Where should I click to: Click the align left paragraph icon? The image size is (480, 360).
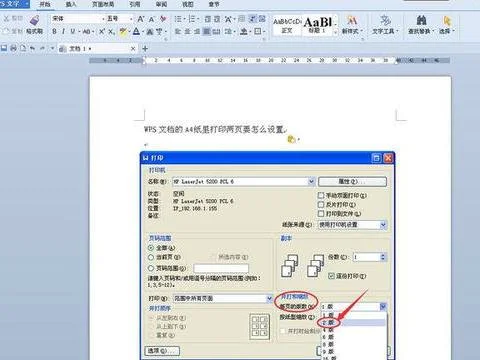point(178,32)
